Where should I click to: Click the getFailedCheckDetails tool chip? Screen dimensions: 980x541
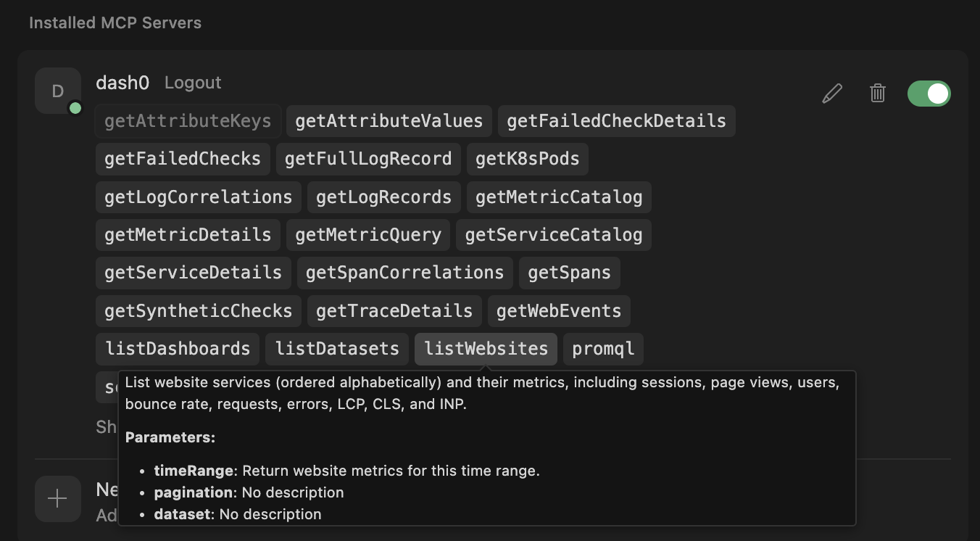click(616, 121)
